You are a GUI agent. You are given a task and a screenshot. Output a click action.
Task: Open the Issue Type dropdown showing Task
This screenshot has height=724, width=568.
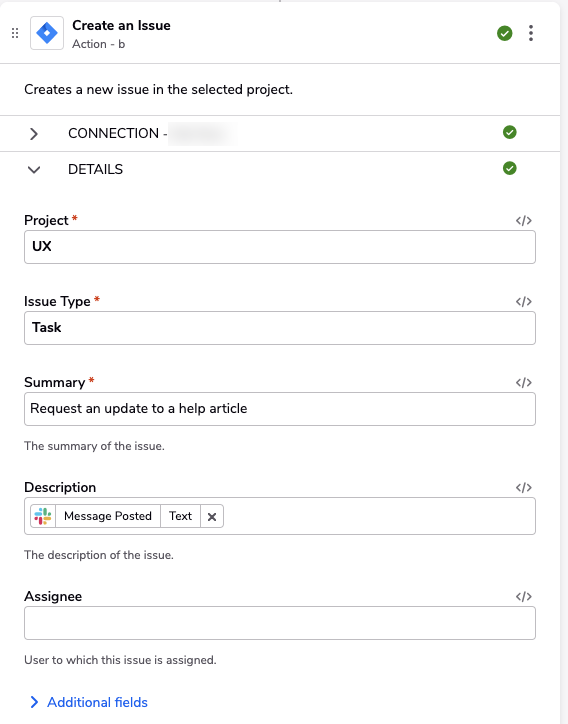[280, 328]
